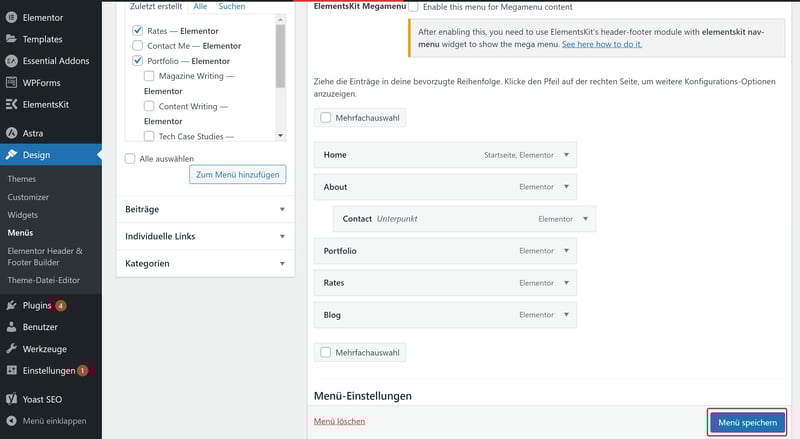The height and width of the screenshot is (439, 800).
Task: Click the Werkzeuge wrench icon
Action: tap(11, 349)
